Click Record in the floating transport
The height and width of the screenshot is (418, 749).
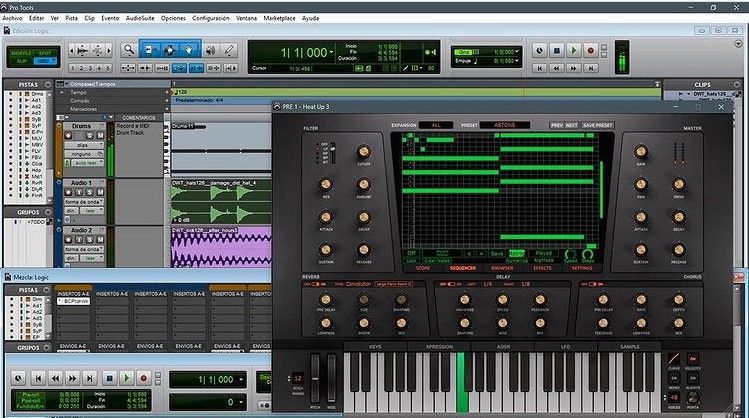click(143, 378)
